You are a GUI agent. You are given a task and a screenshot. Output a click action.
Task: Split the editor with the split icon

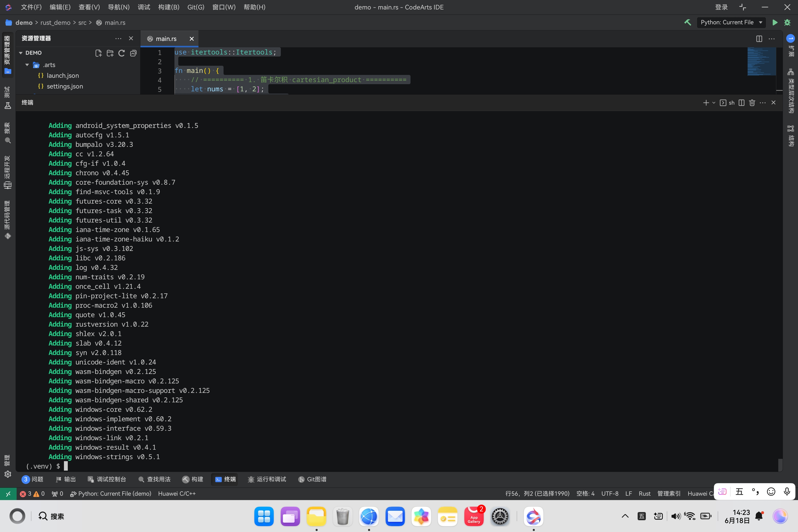point(759,39)
